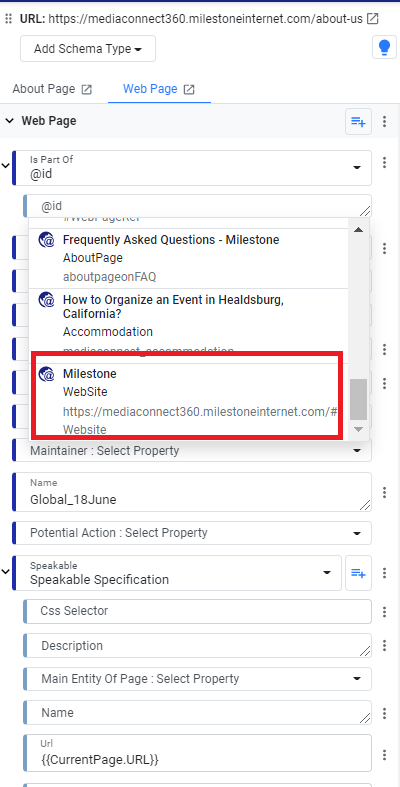
Task: Open three-dot menu beside Css Selector
Action: (x=384, y=612)
